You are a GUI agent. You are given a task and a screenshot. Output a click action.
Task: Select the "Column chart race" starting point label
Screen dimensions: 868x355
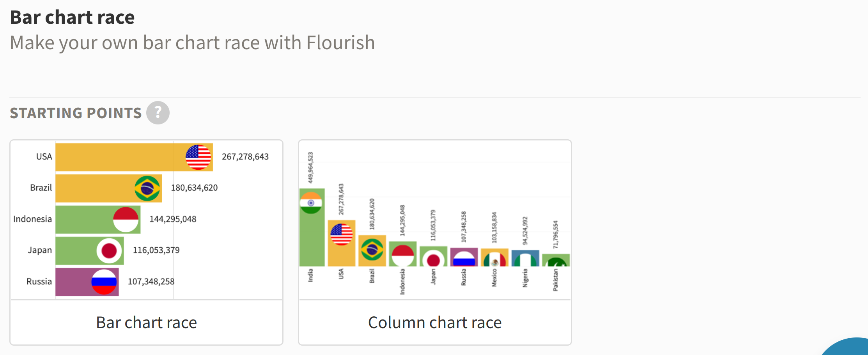(435, 323)
